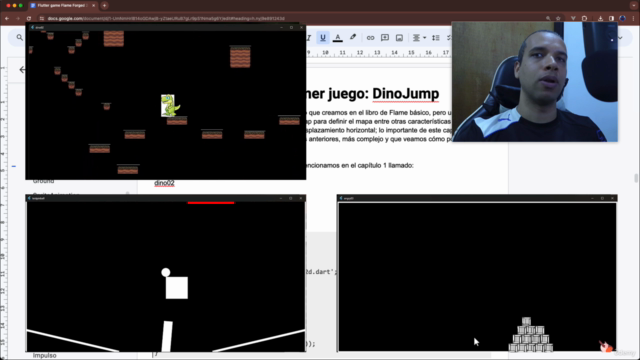Click the DinoJump heading word
Image resolution: width=640 pixels, height=360 pixels.
(x=406, y=94)
